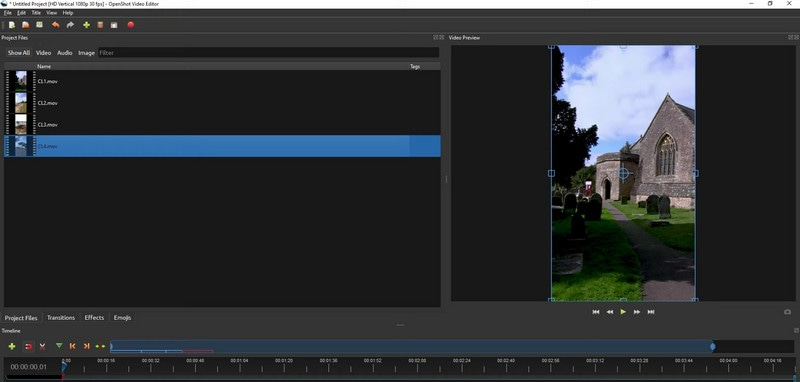
Task: Jump to the previous marker
Action: click(x=72, y=346)
